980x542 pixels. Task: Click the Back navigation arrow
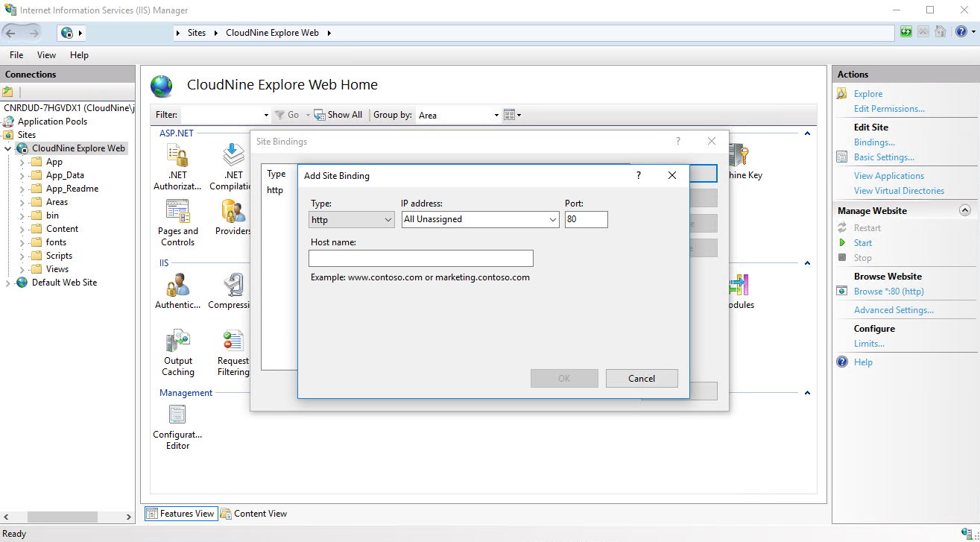[12, 33]
